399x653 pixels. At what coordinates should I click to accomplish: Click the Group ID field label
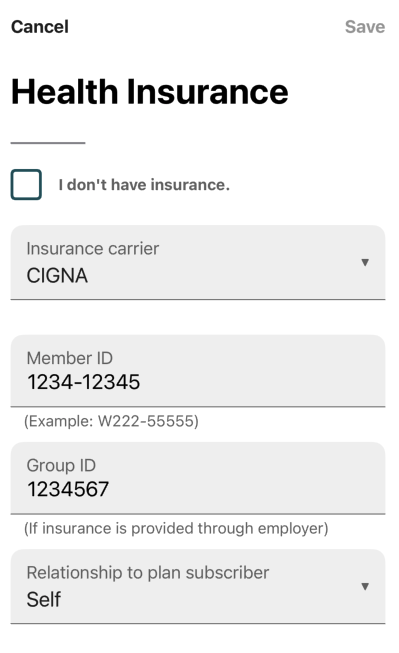coord(61,466)
